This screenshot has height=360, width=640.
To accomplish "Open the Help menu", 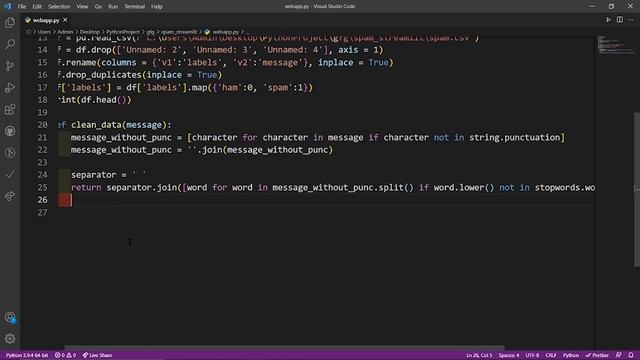I will tap(157, 7).
